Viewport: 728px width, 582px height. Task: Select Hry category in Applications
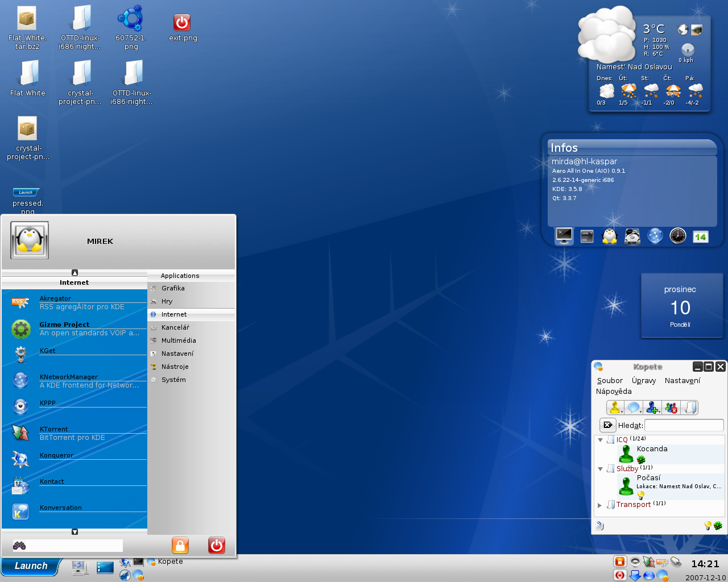(x=191, y=301)
